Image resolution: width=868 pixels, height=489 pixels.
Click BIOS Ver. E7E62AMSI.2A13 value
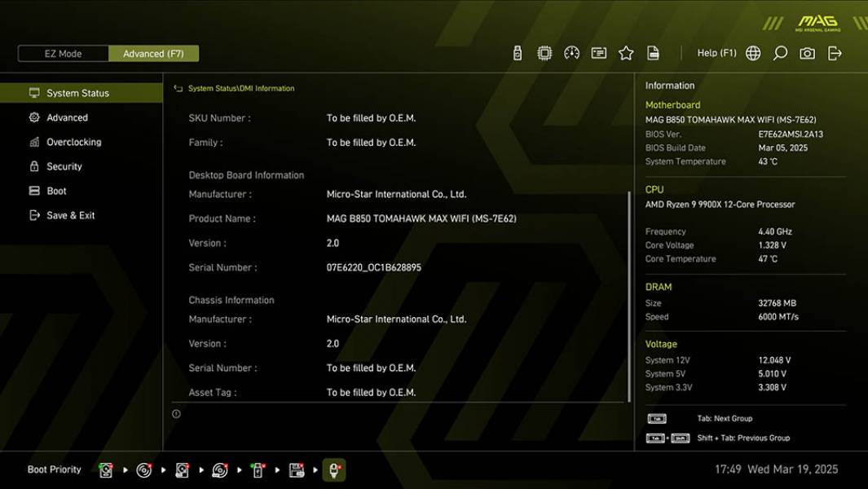[791, 134]
